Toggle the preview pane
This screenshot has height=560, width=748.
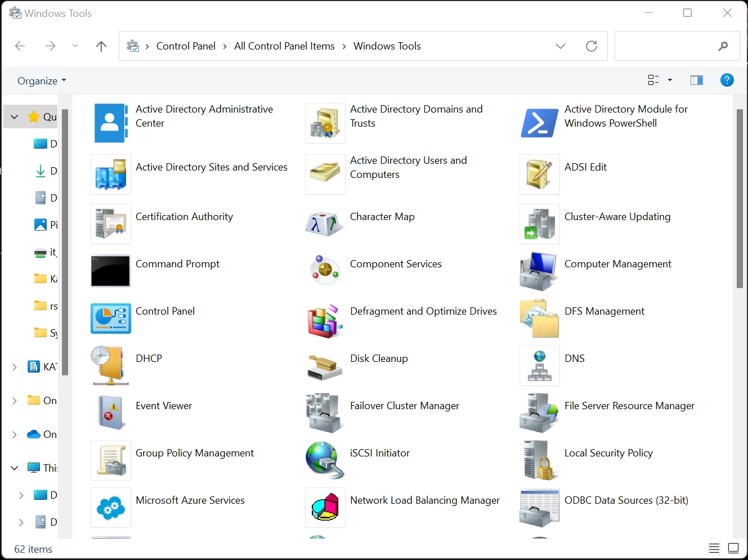[x=697, y=80]
